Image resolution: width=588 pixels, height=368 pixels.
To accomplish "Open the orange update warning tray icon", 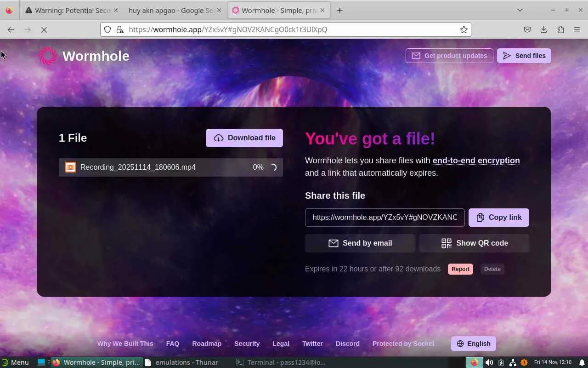I will [x=524, y=362].
